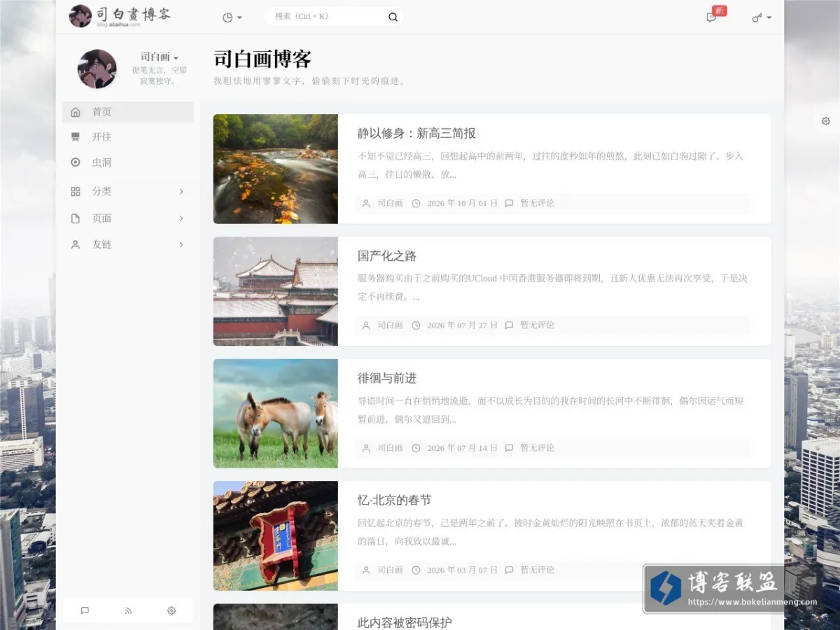840x630 pixels.
Task: Click author 司白画 on 徘徊与前进 post
Action: click(x=390, y=448)
